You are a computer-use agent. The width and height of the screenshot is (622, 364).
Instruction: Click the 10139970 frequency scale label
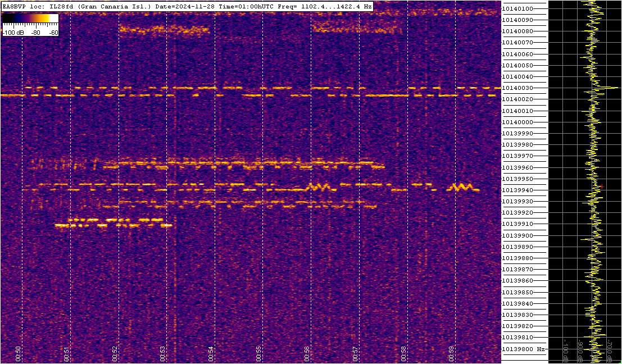(x=517, y=156)
